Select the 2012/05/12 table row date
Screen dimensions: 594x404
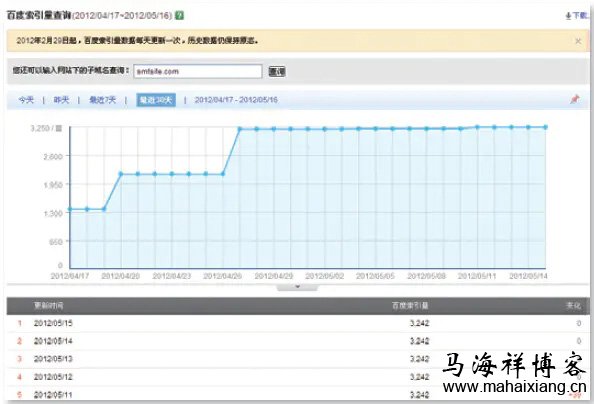53,377
